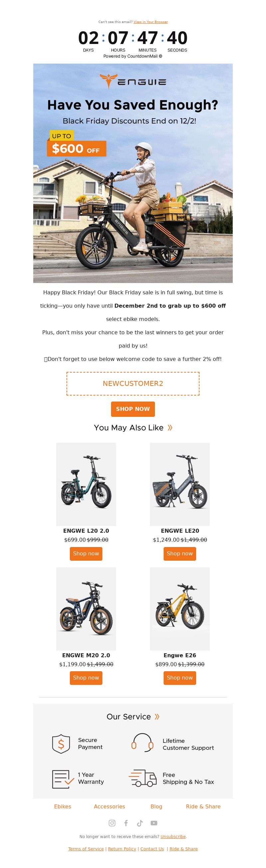Viewport: 266px width, 868px height.
Task: Click the orange SHOP NOW button
Action: point(133,409)
